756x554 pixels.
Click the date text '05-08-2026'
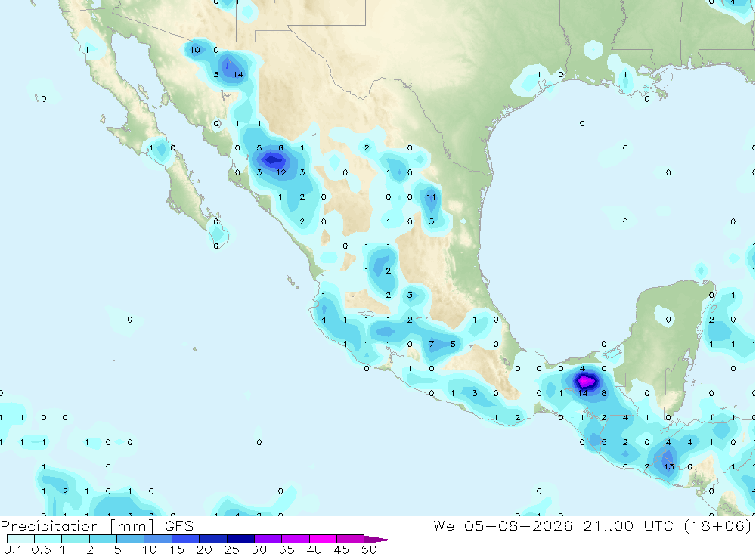pyautogui.click(x=518, y=525)
